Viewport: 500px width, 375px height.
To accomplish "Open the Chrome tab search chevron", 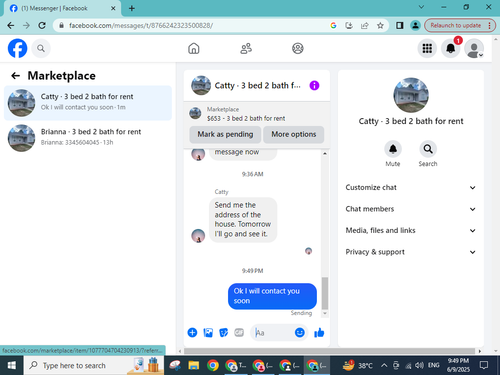I will (x=421, y=7).
